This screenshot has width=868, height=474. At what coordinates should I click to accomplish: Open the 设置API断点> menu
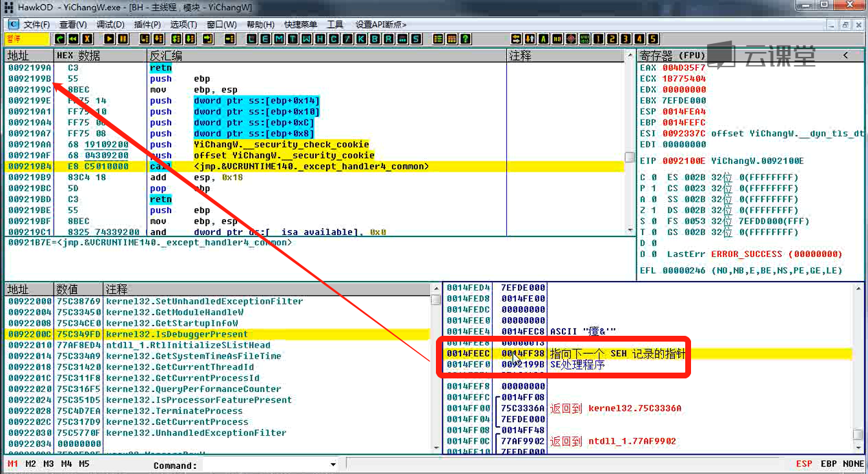pos(381,25)
